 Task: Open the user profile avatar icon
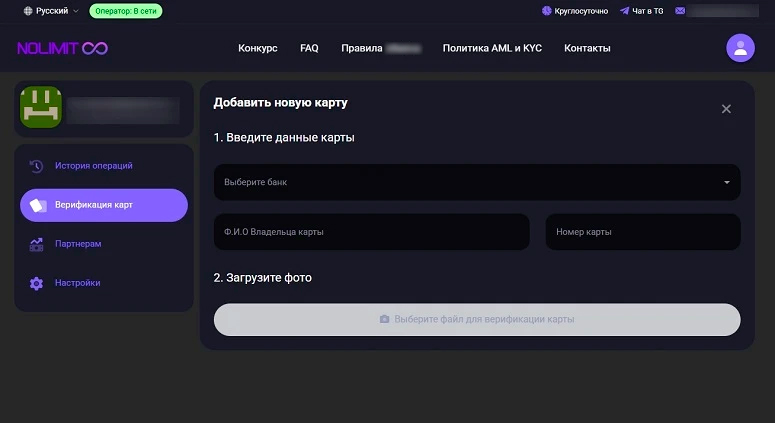pyautogui.click(x=740, y=48)
